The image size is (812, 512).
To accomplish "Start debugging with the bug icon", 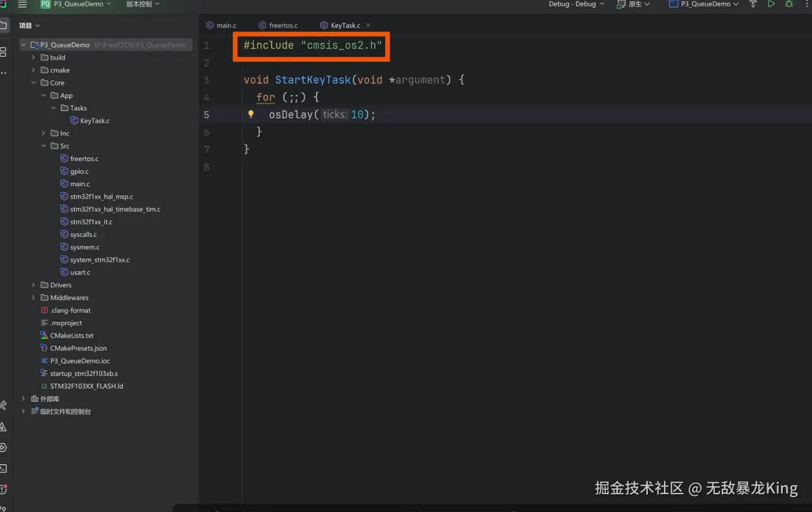I will click(x=789, y=4).
